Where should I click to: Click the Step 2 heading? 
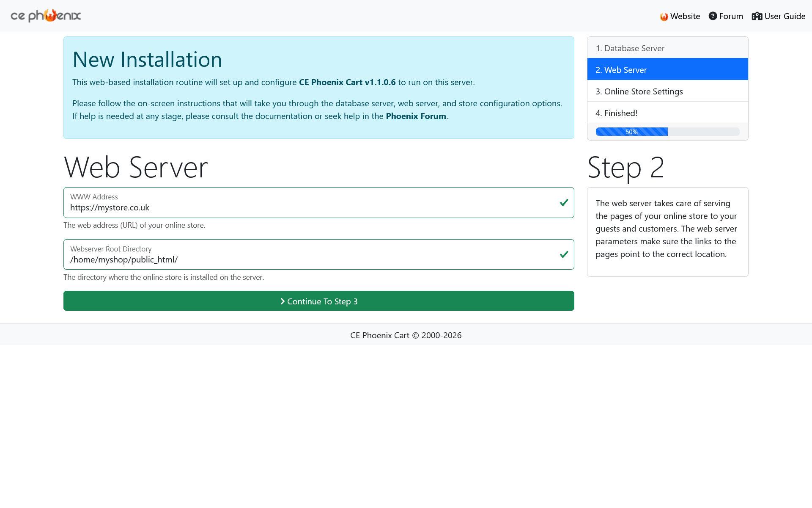point(626,167)
